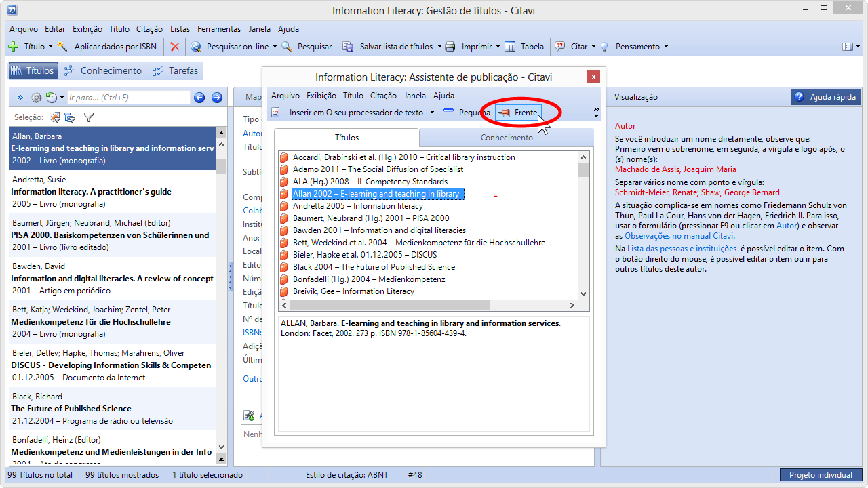Open the Salvar lista de títulos dropdown arrow

(438, 47)
